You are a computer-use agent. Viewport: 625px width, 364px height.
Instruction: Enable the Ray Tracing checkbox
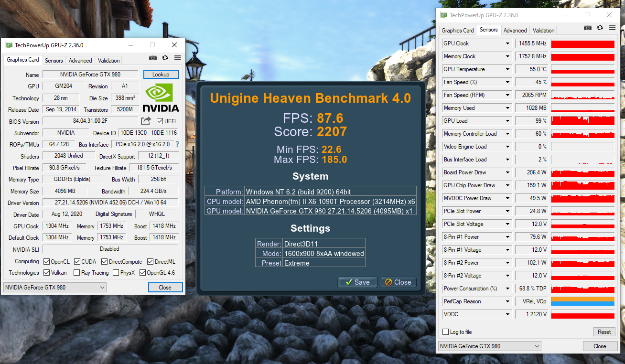coord(76,273)
